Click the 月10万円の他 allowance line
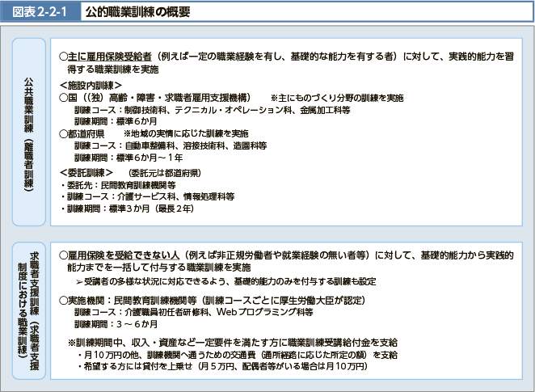 point(236,355)
